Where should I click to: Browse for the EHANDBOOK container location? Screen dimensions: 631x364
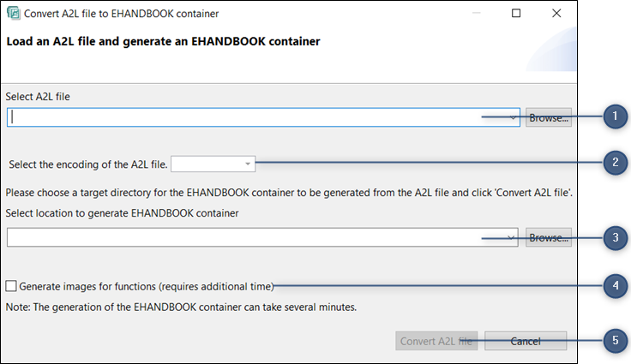[549, 237]
